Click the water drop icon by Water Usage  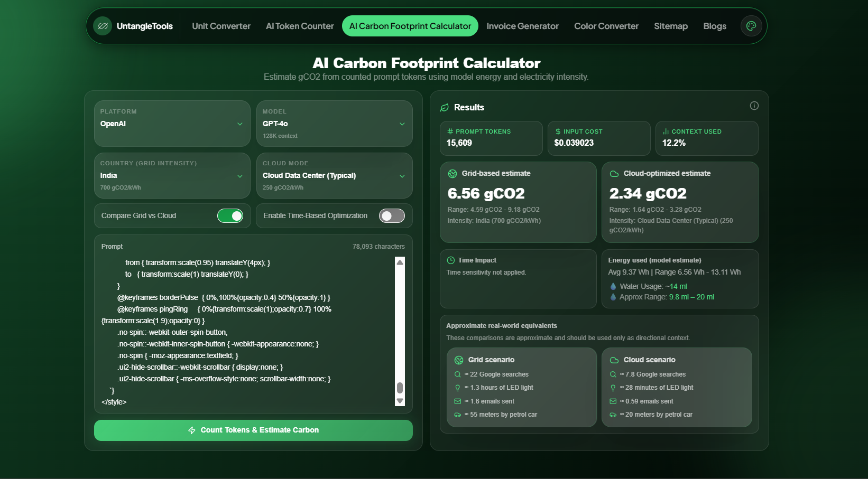pyautogui.click(x=613, y=286)
